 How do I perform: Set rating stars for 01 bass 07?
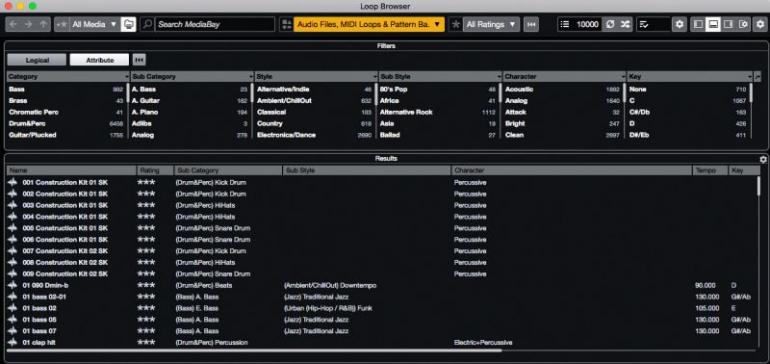[146, 331]
